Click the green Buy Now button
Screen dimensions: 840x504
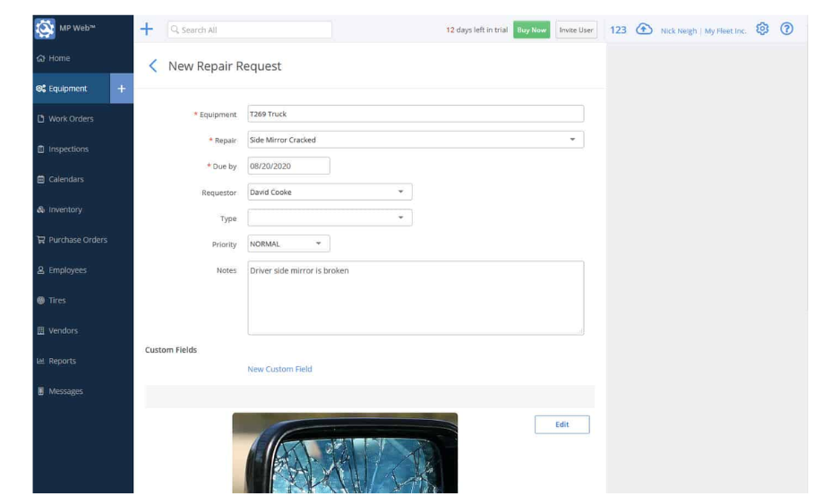coord(531,30)
